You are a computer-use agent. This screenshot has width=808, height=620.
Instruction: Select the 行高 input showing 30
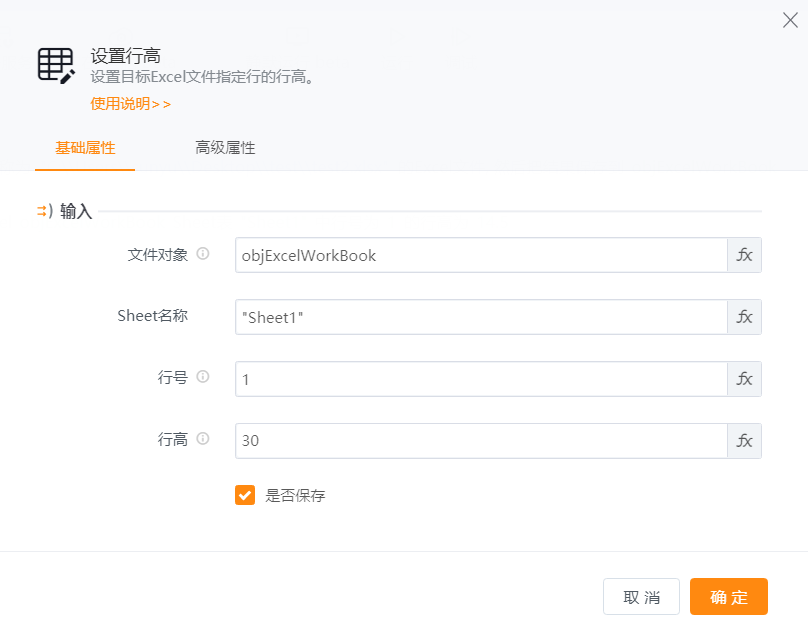pyautogui.click(x=480, y=441)
